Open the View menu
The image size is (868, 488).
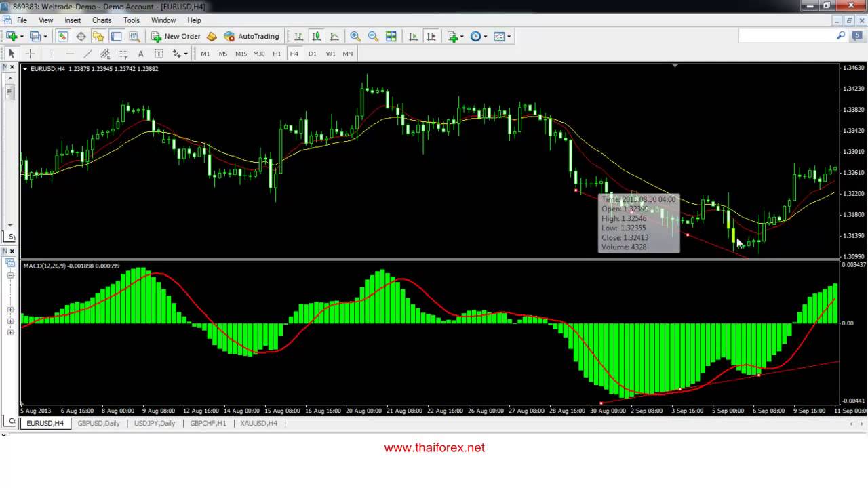(x=46, y=20)
